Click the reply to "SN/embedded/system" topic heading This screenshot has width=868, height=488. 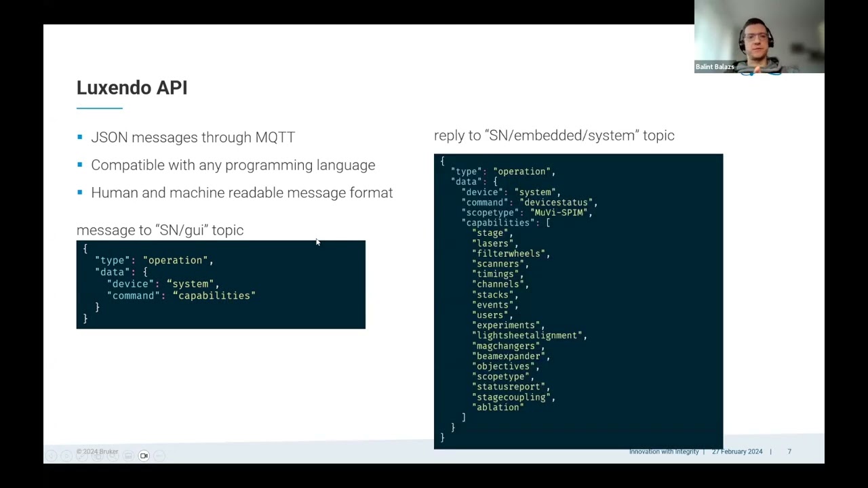pyautogui.click(x=554, y=136)
